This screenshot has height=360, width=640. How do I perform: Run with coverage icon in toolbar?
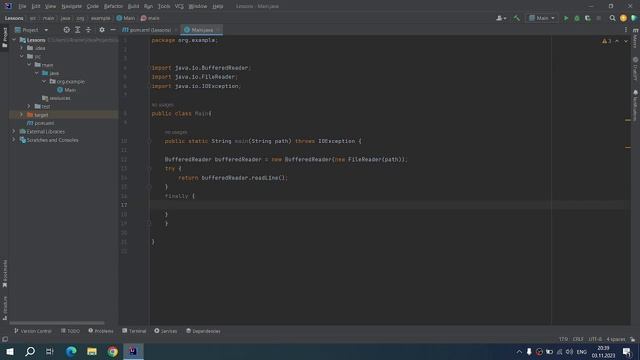click(x=588, y=18)
